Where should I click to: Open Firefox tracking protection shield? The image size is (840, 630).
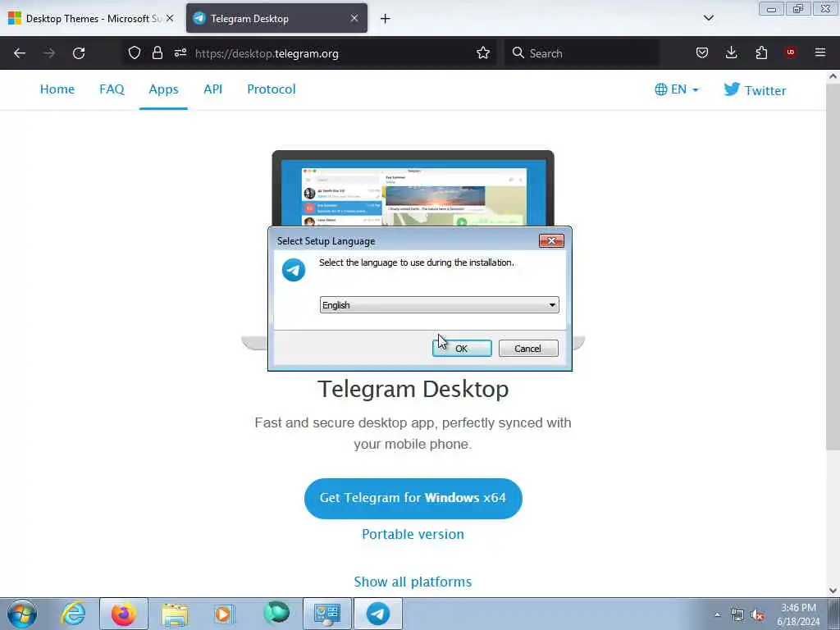click(x=135, y=53)
